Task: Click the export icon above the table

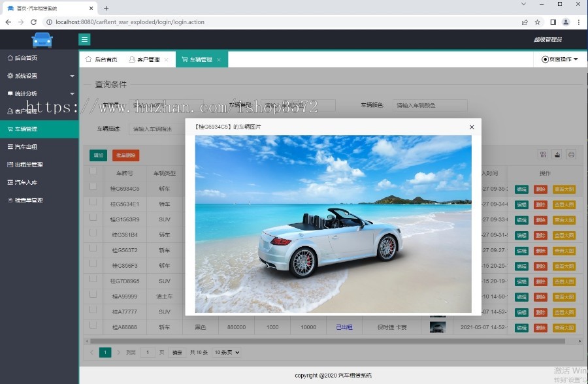Action: tap(557, 155)
